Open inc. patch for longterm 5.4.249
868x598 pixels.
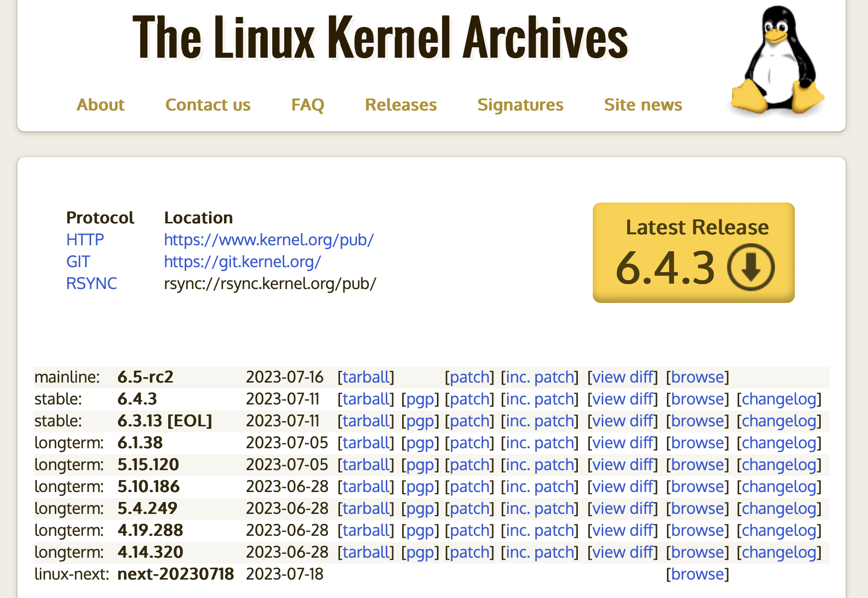point(540,508)
